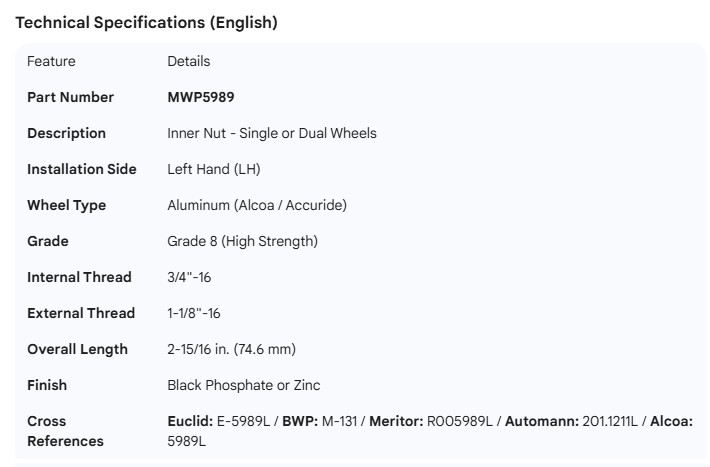Click the Inner Nut description text
Viewport: 710px width, 467px height.
click(x=272, y=134)
